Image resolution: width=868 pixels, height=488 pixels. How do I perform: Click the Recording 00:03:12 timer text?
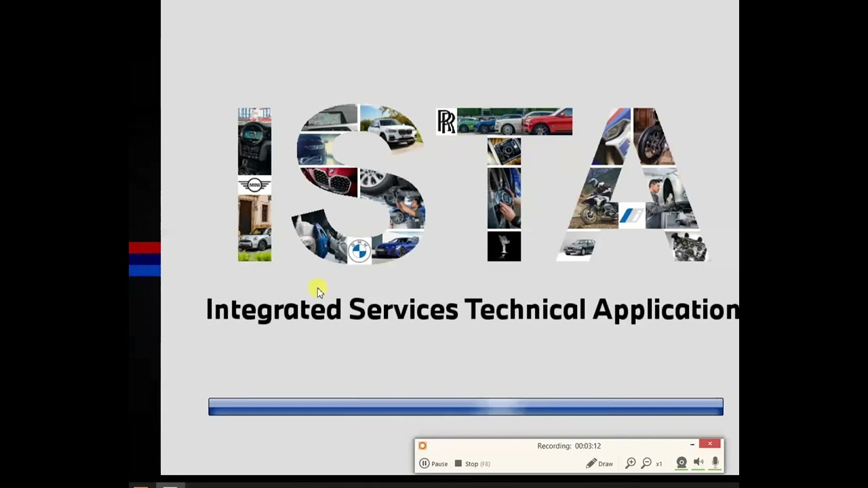[x=569, y=446]
